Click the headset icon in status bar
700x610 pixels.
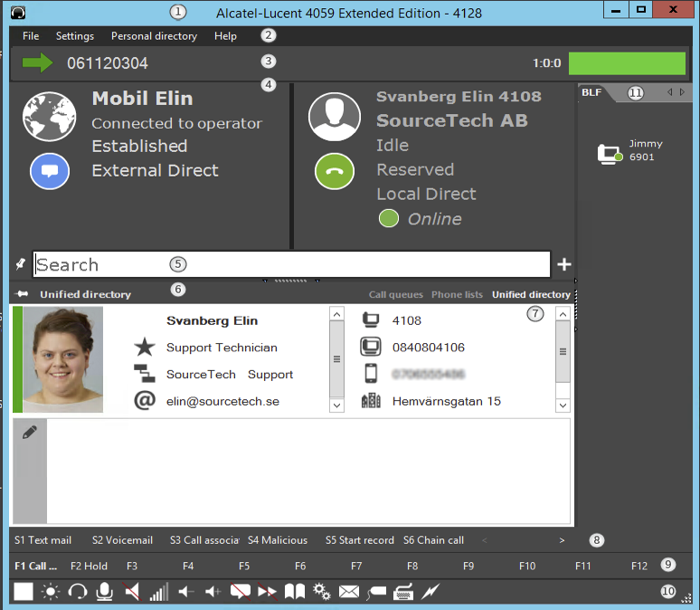click(77, 592)
